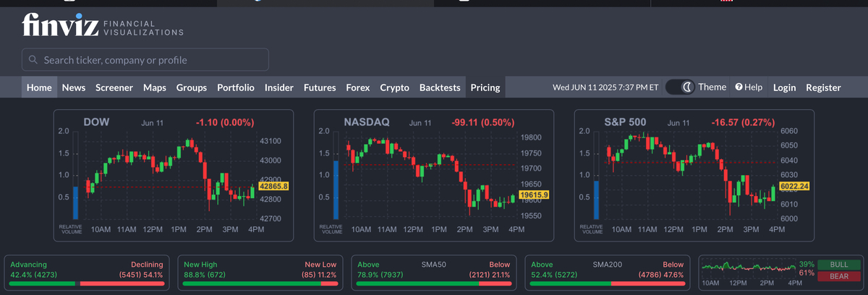Open the S&P 500 chart
The image size is (868, 295).
[694, 176]
